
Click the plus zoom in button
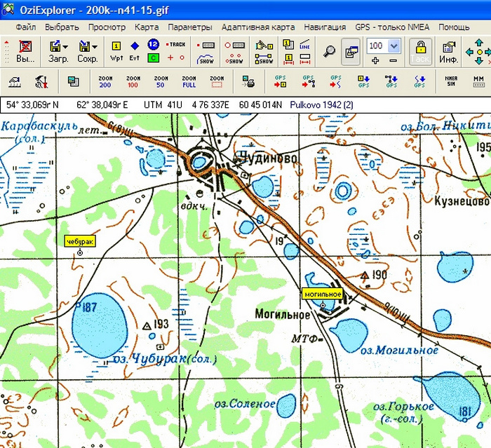pyautogui.click(x=375, y=60)
